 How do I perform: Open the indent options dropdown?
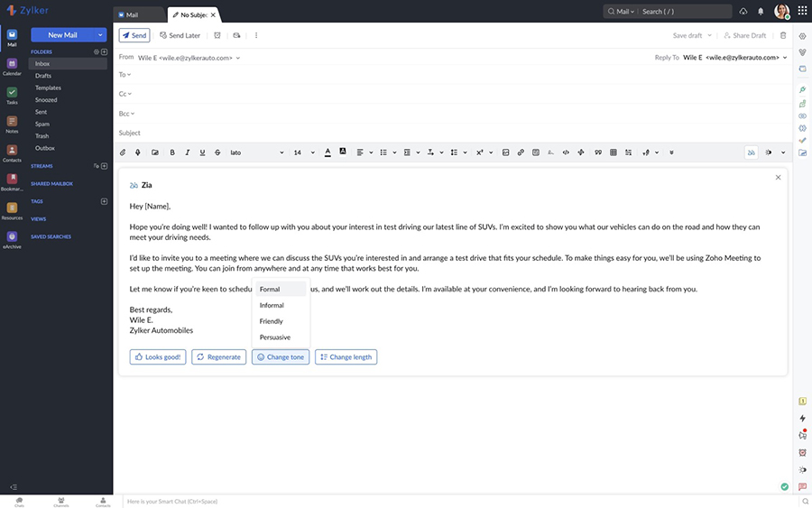click(x=411, y=152)
